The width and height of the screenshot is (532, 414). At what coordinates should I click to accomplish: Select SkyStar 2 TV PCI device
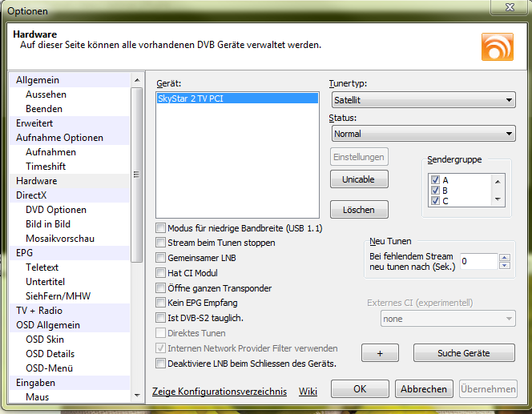point(191,98)
